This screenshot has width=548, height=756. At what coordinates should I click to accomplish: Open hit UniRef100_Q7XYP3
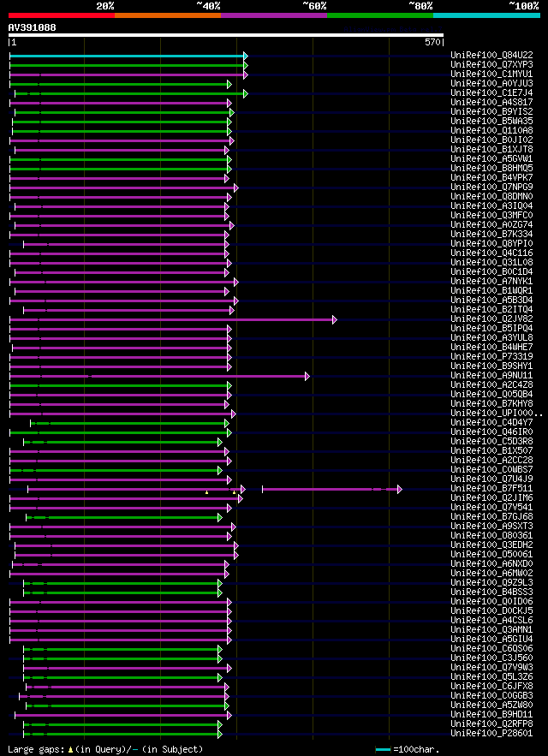(491, 65)
